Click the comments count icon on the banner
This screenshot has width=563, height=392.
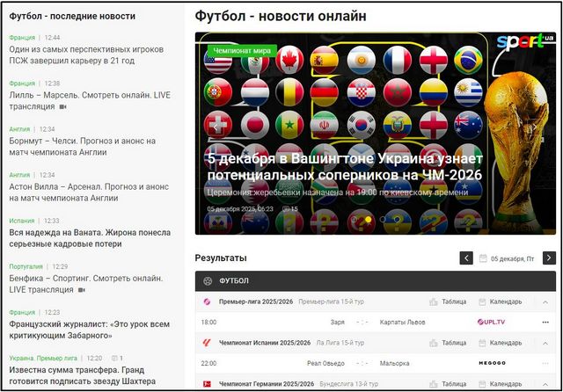pos(286,208)
